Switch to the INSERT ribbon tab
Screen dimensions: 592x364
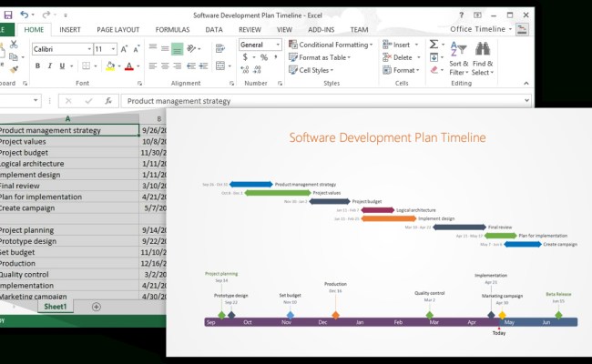(70, 30)
